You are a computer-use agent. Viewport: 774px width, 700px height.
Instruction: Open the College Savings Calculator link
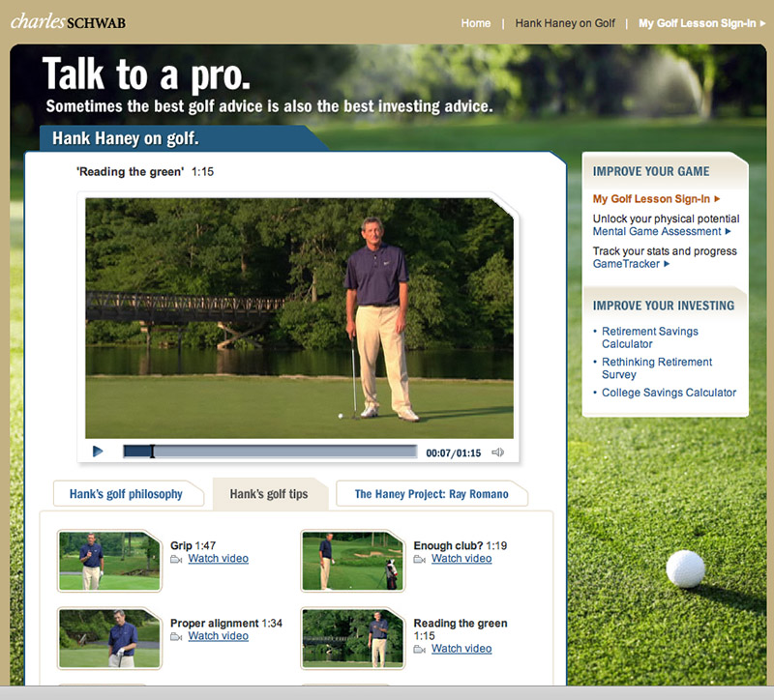coord(669,393)
